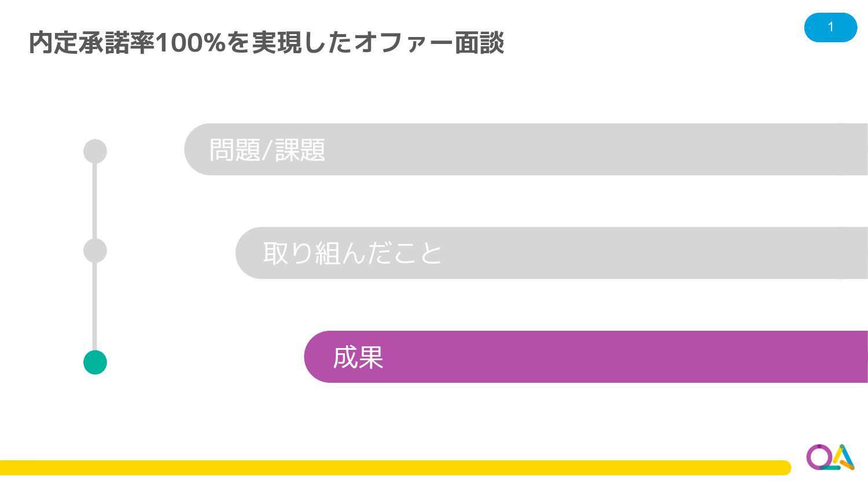The image size is (868, 488).
Task: Click the timeline line above the green dot
Action: 95,306
